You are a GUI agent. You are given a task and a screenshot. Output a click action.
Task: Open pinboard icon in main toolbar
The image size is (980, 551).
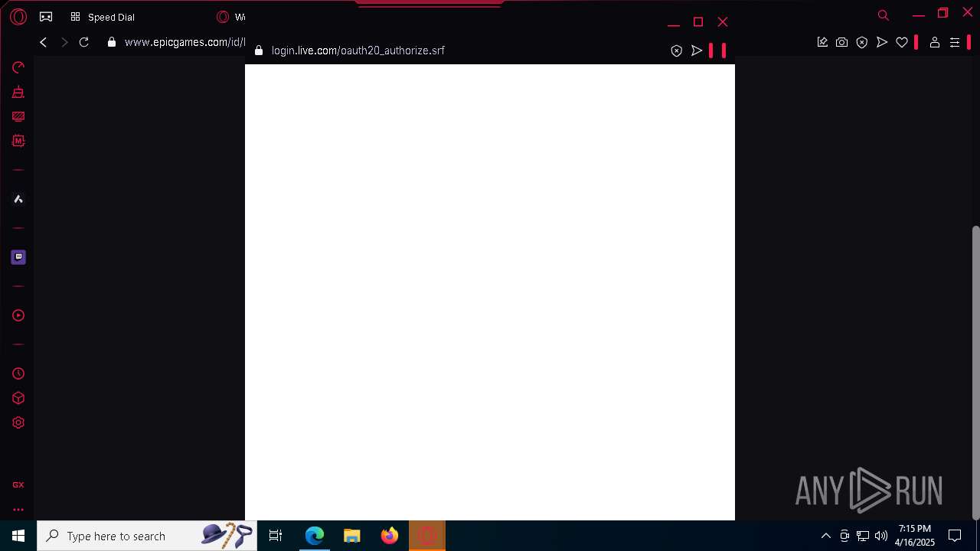coord(822,42)
